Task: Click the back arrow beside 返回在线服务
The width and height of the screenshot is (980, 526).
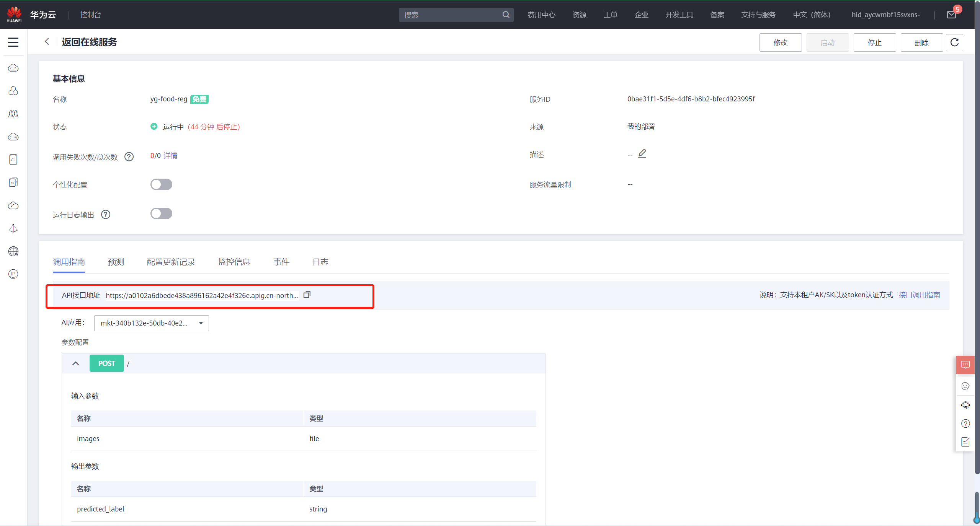Action: (47, 42)
